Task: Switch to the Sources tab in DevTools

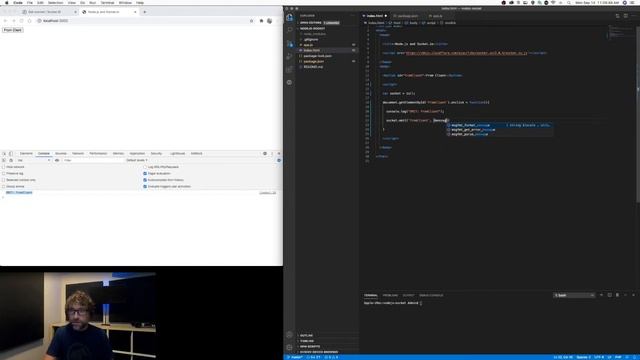Action: coord(61,153)
